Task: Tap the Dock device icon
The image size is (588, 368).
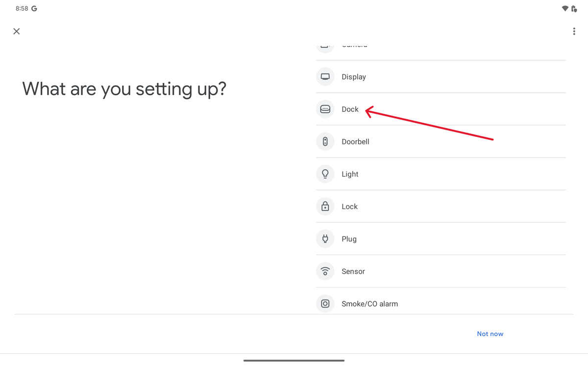Action: (x=325, y=109)
